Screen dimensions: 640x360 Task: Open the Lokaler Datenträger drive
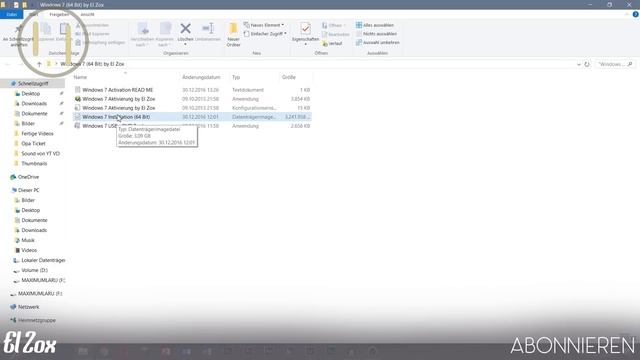click(x=43, y=260)
